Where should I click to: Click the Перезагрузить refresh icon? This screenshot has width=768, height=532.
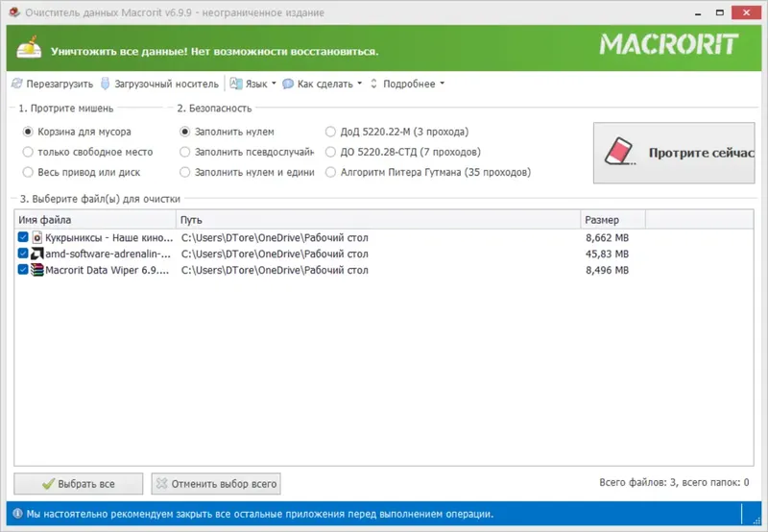tap(17, 84)
